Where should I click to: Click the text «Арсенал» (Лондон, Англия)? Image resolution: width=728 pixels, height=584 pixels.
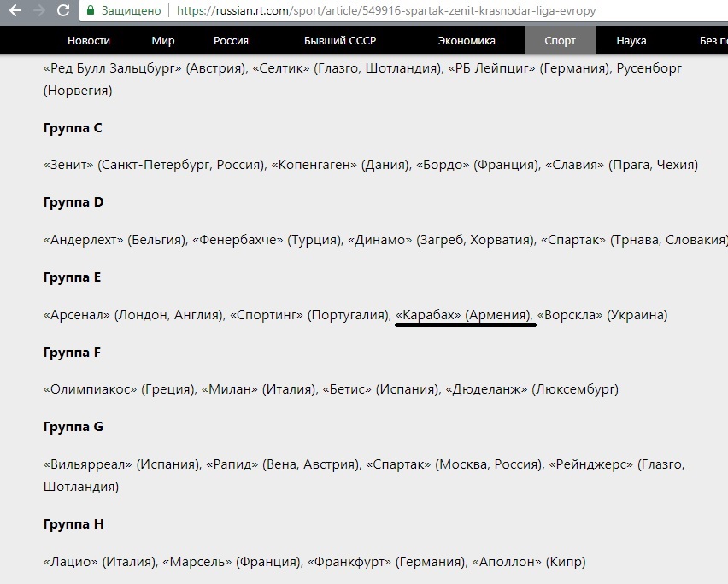[132, 315]
